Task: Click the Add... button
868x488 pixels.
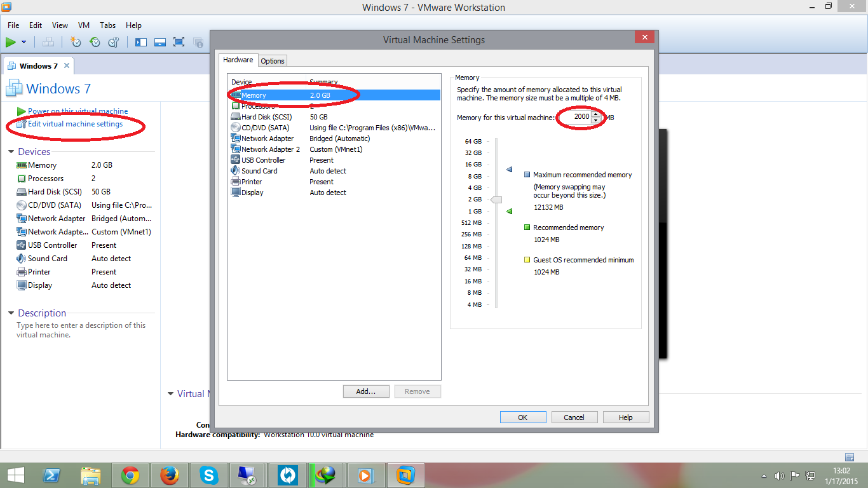Action: click(x=366, y=391)
